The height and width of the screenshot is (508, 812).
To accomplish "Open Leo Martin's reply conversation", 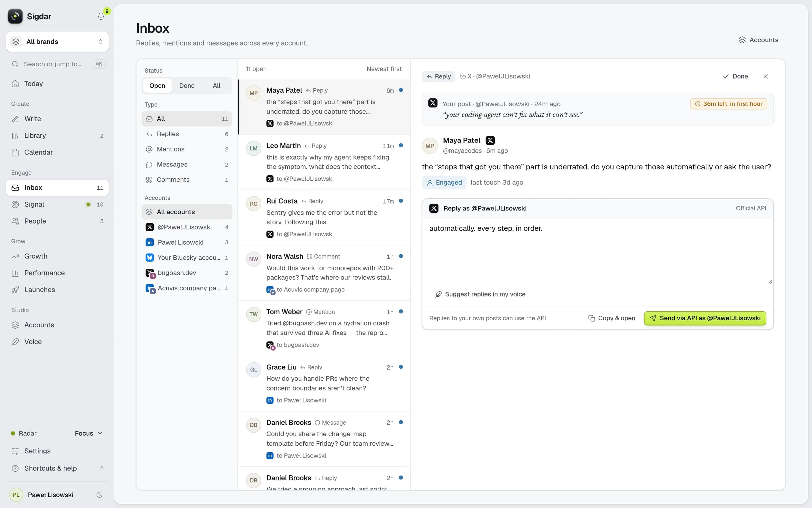I will [x=324, y=162].
